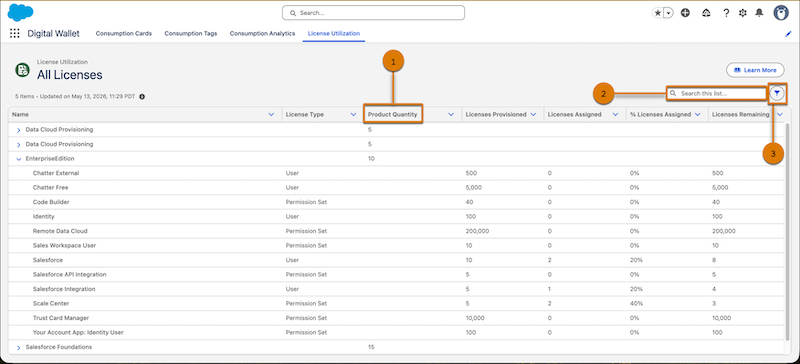
Task: Select the Identity row name
Action: pyautogui.click(x=43, y=216)
